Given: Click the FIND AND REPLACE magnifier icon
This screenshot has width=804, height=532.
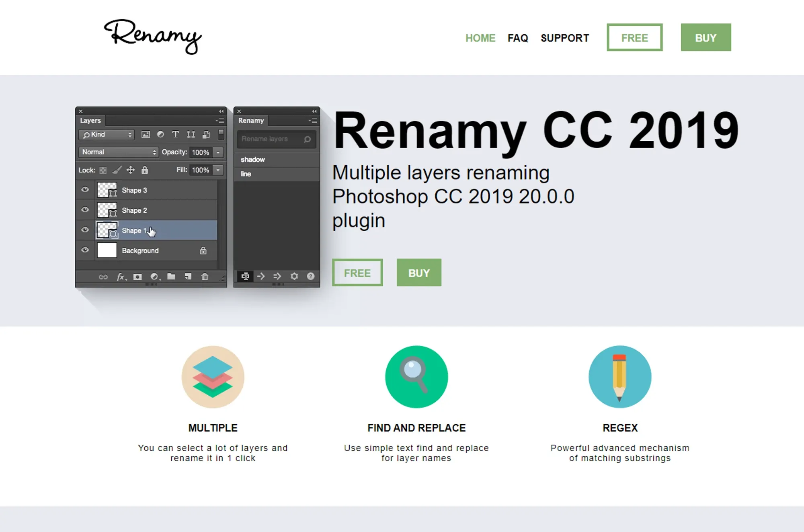Looking at the screenshot, I should (416, 377).
